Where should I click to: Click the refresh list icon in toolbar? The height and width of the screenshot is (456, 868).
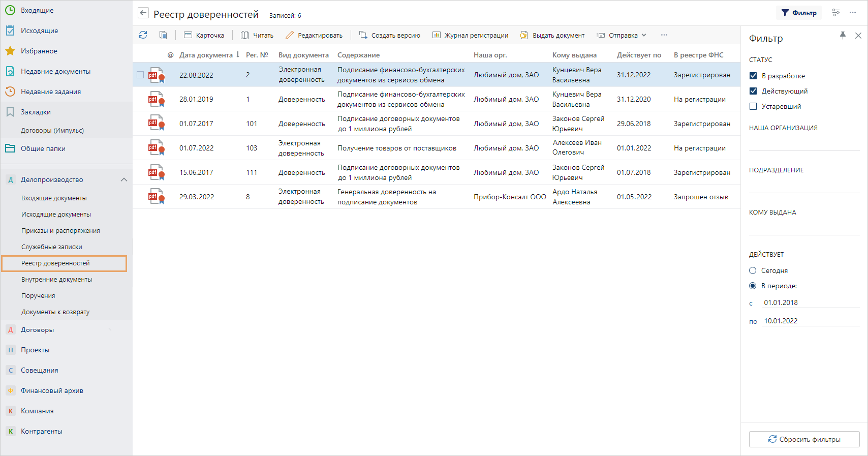pos(143,35)
